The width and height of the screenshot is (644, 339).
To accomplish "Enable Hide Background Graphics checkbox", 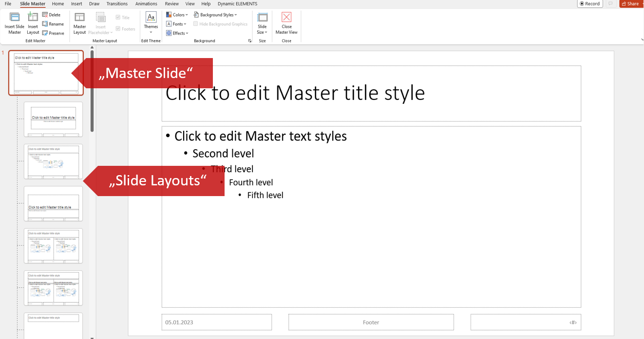I will coord(196,24).
